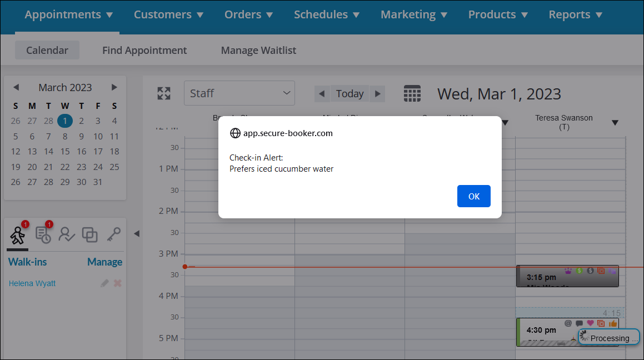Open the overlapping squares panel icon
This screenshot has height=360, width=644.
pyautogui.click(x=90, y=234)
